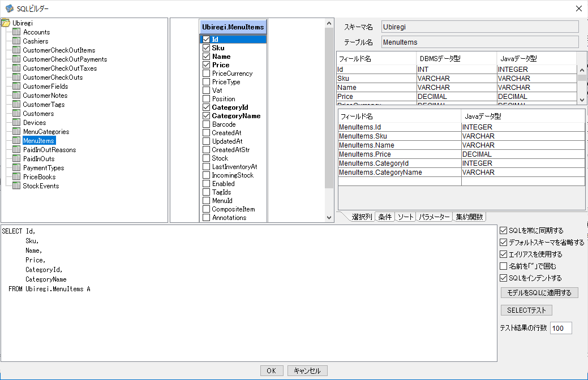The image size is (588, 380).
Task: Check the Annotations column checkbox
Action: (206, 218)
